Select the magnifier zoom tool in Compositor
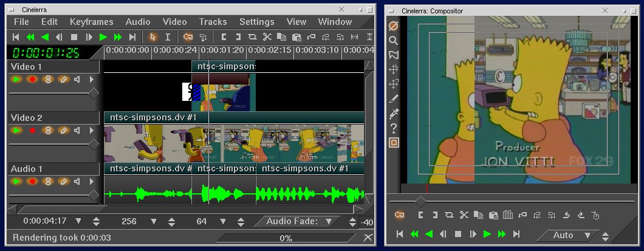 click(x=394, y=41)
